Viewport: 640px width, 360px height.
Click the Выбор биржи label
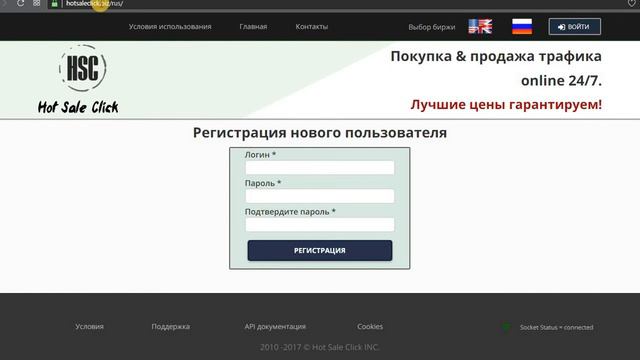tap(431, 27)
